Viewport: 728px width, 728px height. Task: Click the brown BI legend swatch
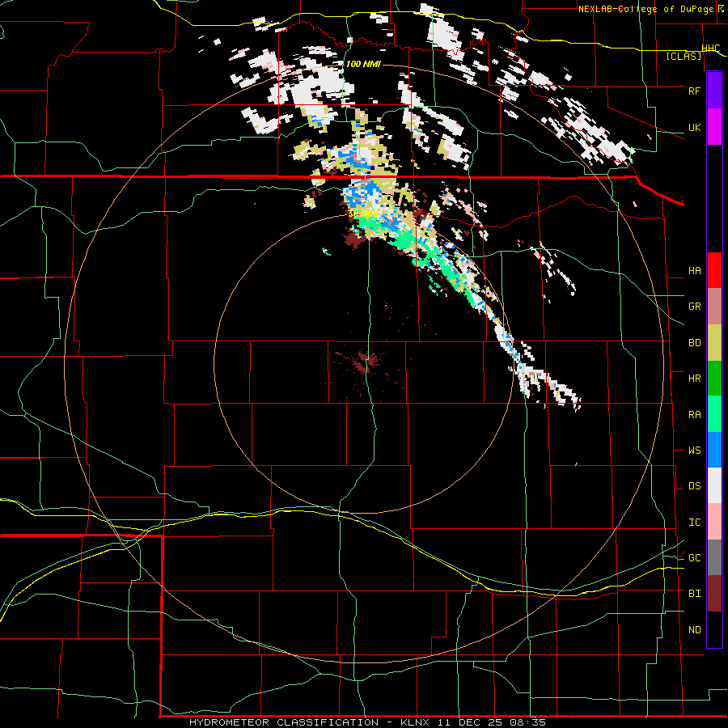tap(714, 593)
